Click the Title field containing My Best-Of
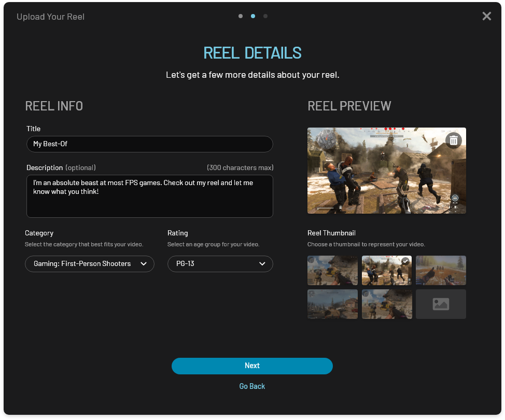 click(x=149, y=144)
